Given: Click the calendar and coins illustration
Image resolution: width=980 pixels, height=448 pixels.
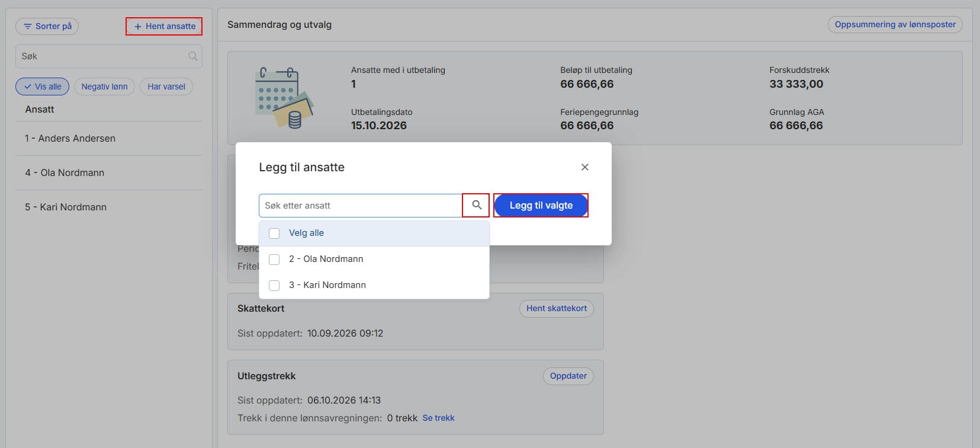Looking at the screenshot, I should tap(284, 98).
